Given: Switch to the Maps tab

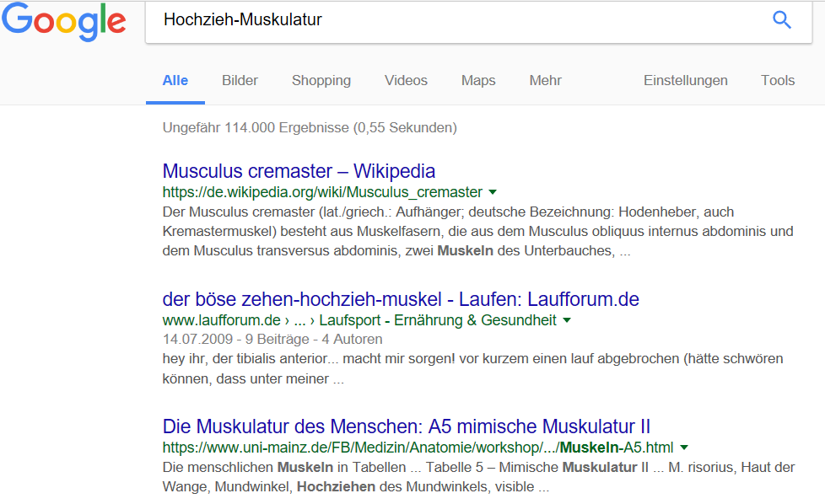Looking at the screenshot, I should pos(478,81).
